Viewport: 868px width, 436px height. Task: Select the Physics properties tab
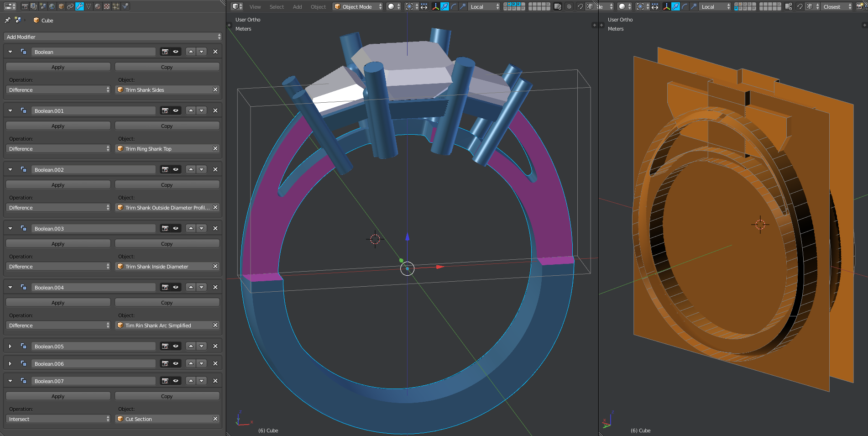click(x=125, y=6)
